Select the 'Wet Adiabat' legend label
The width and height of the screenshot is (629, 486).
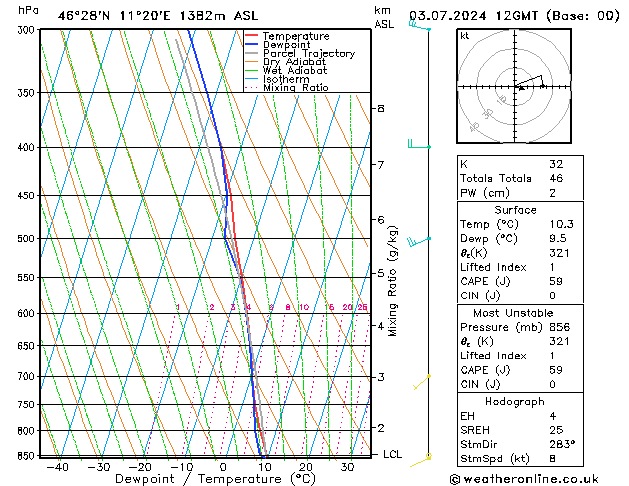pos(295,71)
